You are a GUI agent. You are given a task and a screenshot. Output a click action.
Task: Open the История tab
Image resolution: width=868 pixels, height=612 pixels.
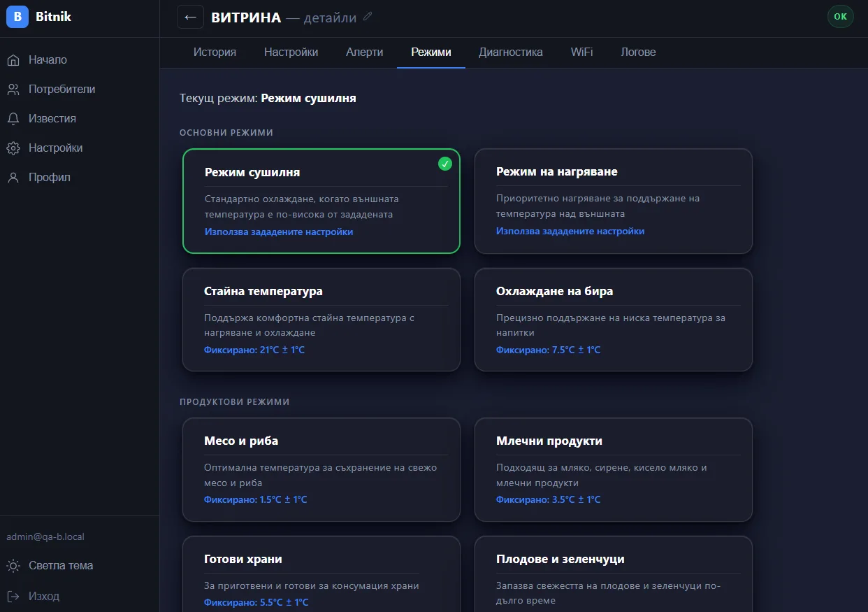(x=215, y=52)
